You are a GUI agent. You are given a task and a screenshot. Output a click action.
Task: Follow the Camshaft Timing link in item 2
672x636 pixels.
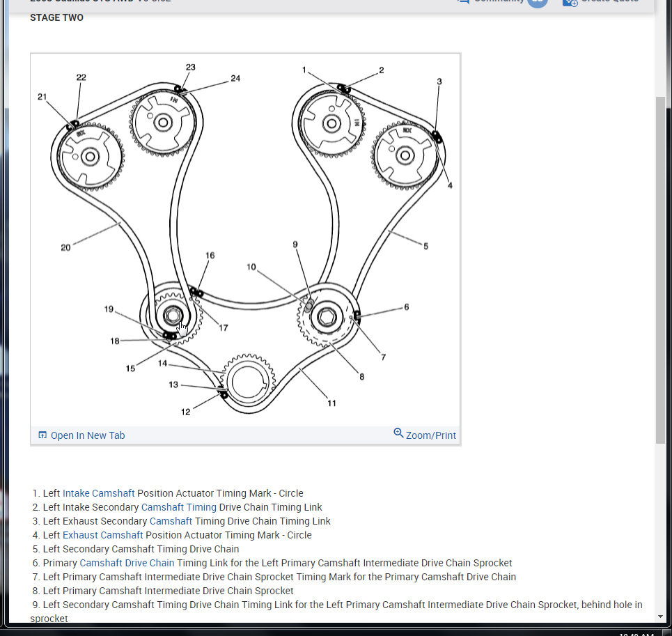[179, 507]
